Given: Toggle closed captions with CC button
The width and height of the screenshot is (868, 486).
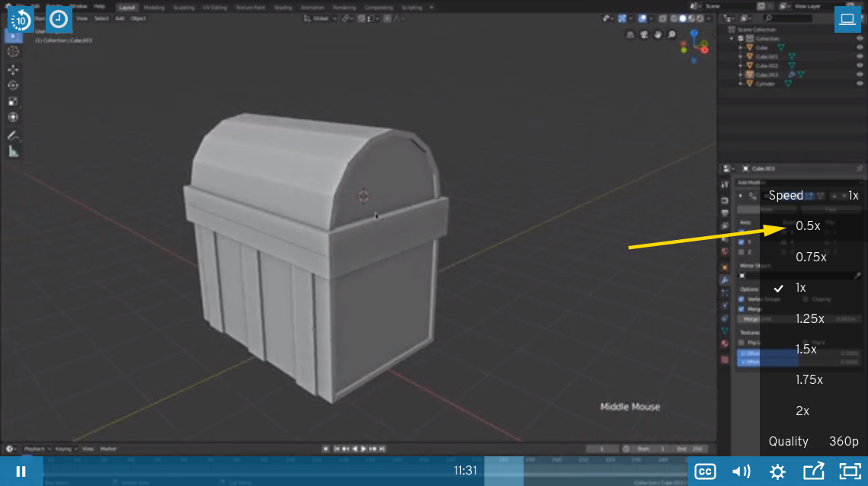Looking at the screenshot, I should pyautogui.click(x=706, y=472).
